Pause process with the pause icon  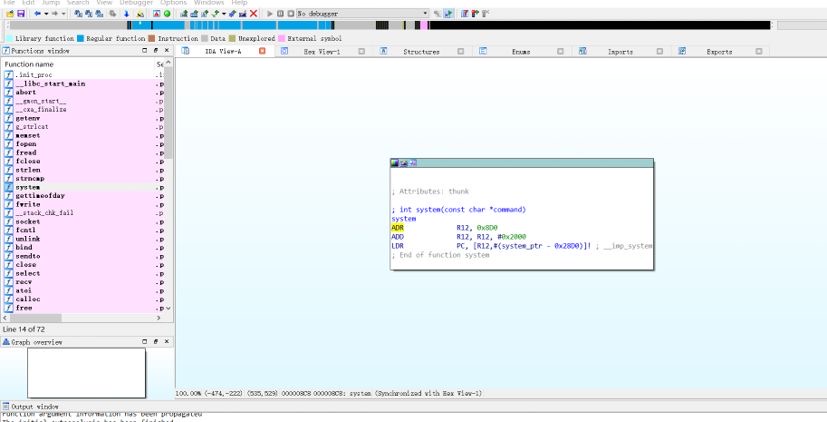click(280, 14)
